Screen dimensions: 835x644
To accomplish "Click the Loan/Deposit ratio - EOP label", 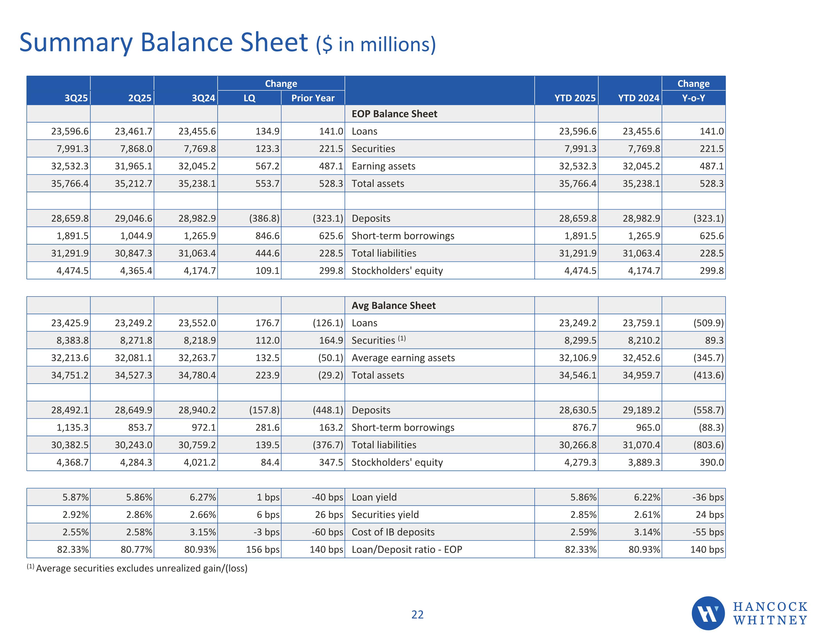I will pyautogui.click(x=407, y=550).
